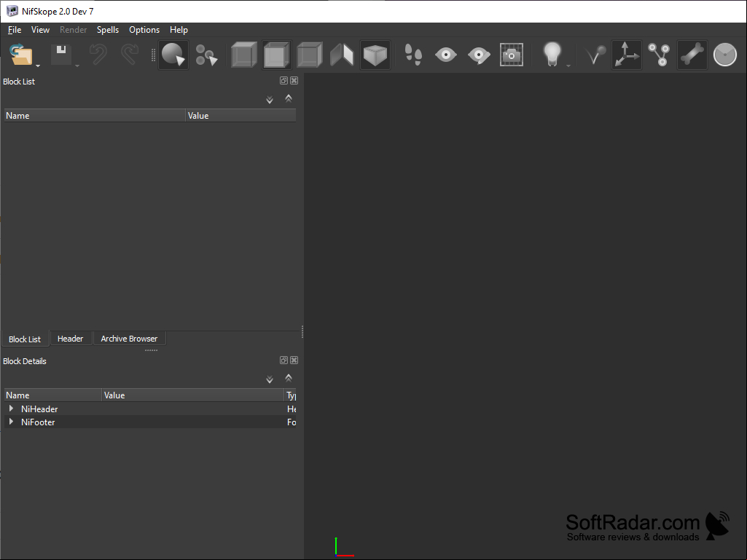747x560 pixels.
Task: Open the View menu
Action: (41, 30)
